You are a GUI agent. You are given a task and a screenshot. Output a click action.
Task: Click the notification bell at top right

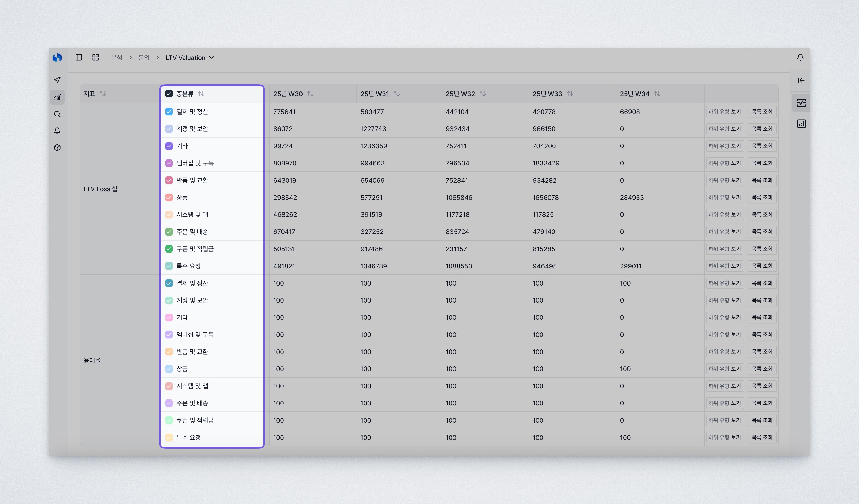[800, 58]
